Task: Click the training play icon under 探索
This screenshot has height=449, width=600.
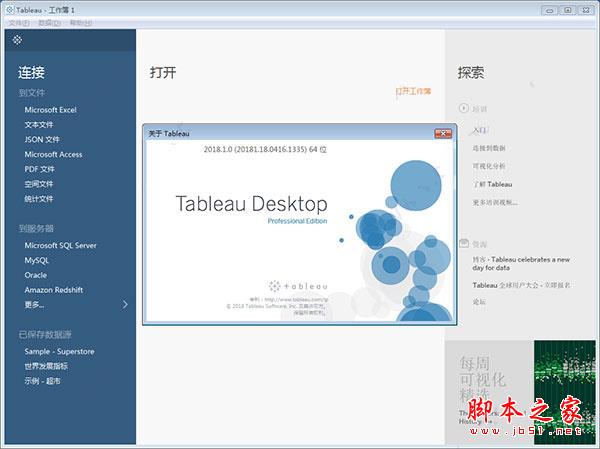Action: [x=463, y=108]
